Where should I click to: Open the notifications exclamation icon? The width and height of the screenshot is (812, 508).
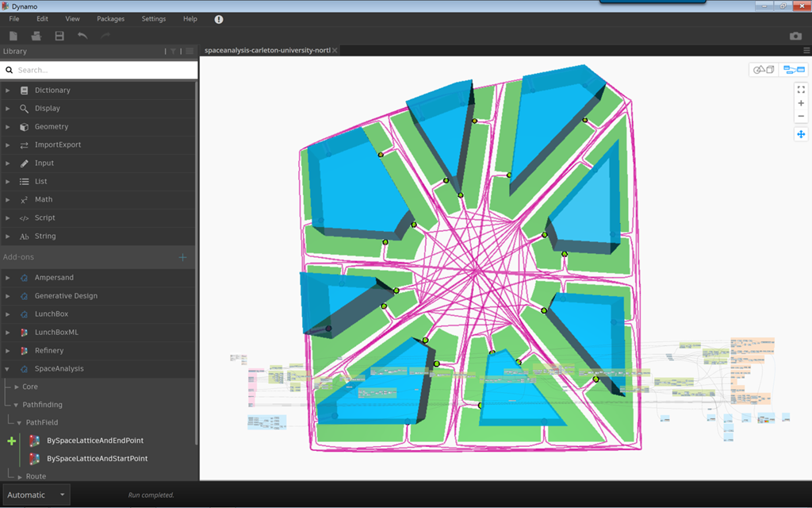[219, 19]
